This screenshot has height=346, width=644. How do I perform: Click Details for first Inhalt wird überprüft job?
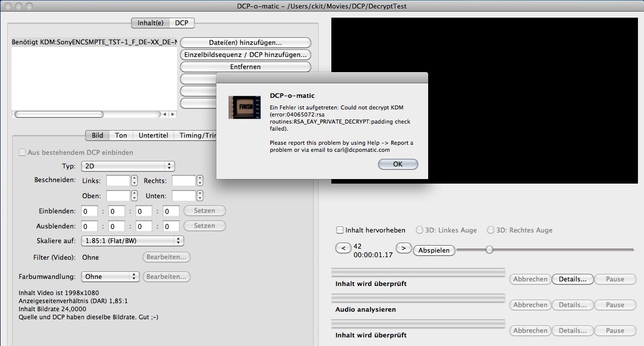(573, 279)
